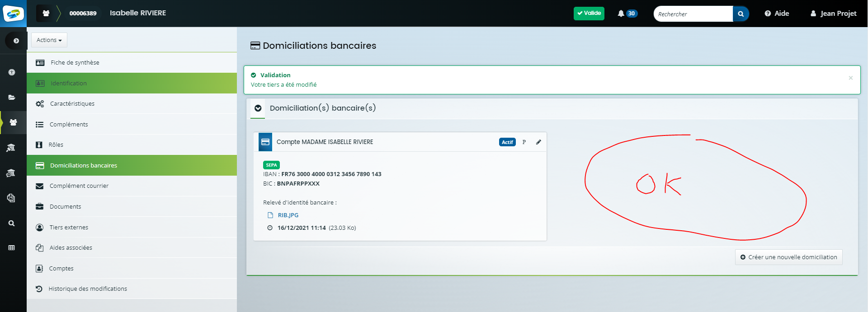Edit the account with the pencil icon
Viewport: 868px width, 312px height.
pyautogui.click(x=538, y=142)
